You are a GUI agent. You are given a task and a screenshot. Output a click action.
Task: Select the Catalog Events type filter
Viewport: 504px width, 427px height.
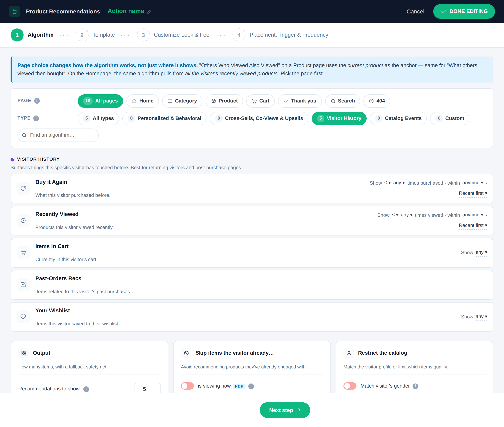[398, 118]
